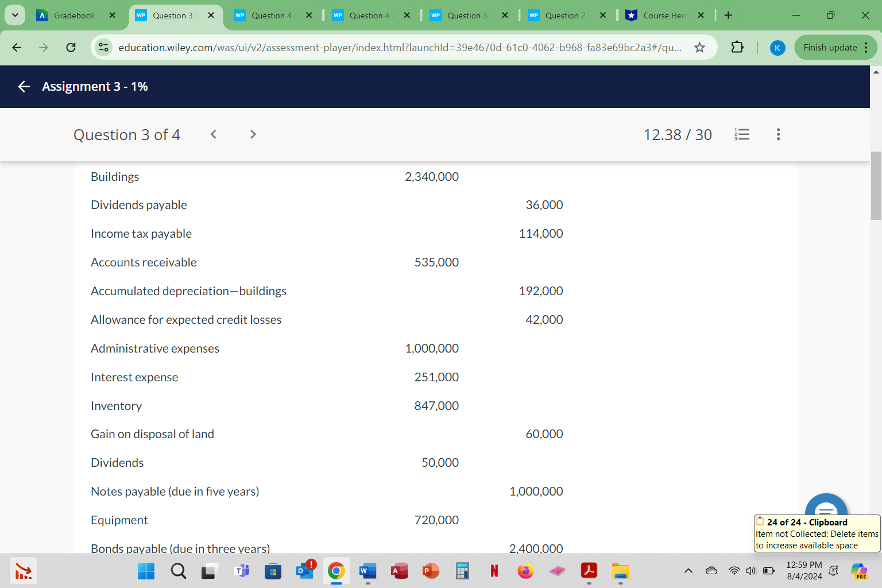
Task: Open the Copilot PRE icon in system tray
Action: [859, 571]
